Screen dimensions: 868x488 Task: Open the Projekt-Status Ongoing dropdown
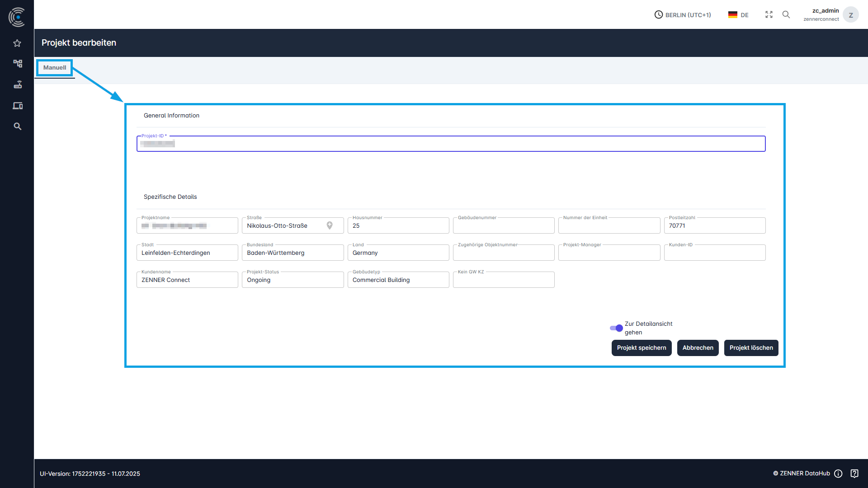tap(292, 280)
